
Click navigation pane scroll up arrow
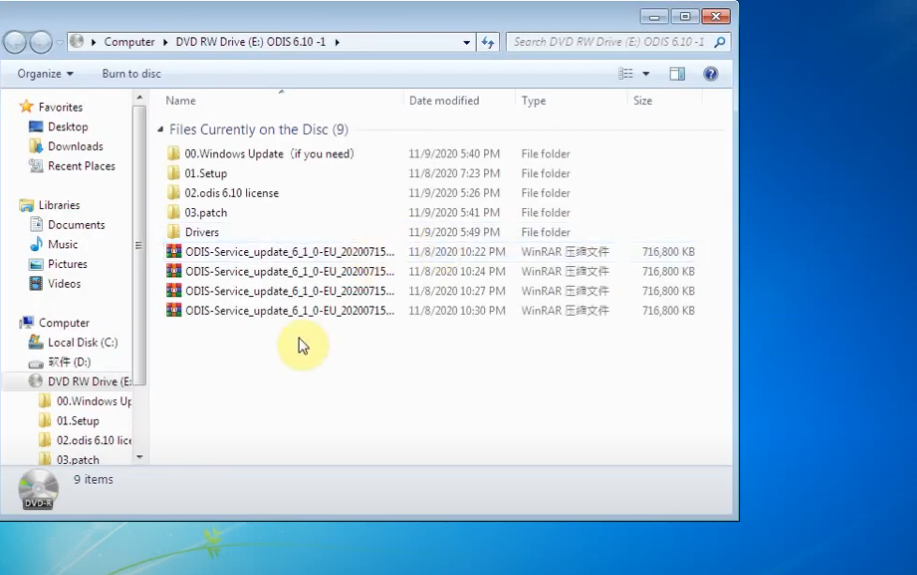pyautogui.click(x=139, y=97)
